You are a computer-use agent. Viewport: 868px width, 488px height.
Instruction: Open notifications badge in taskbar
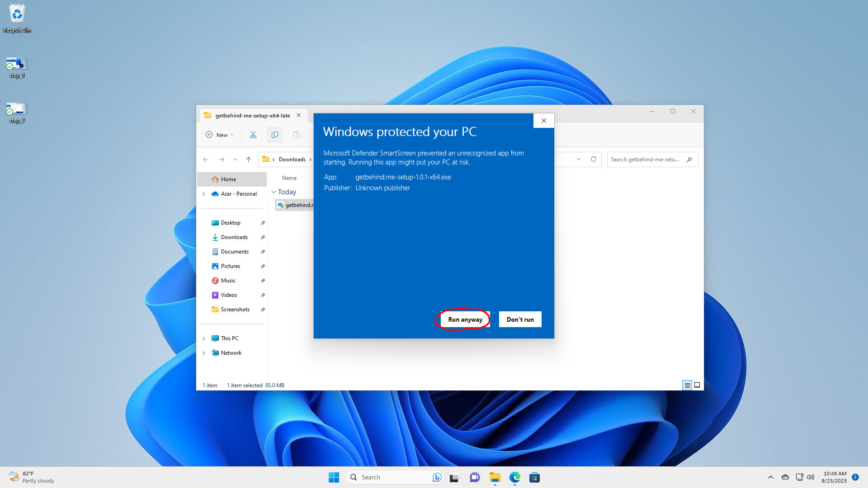pos(855,477)
